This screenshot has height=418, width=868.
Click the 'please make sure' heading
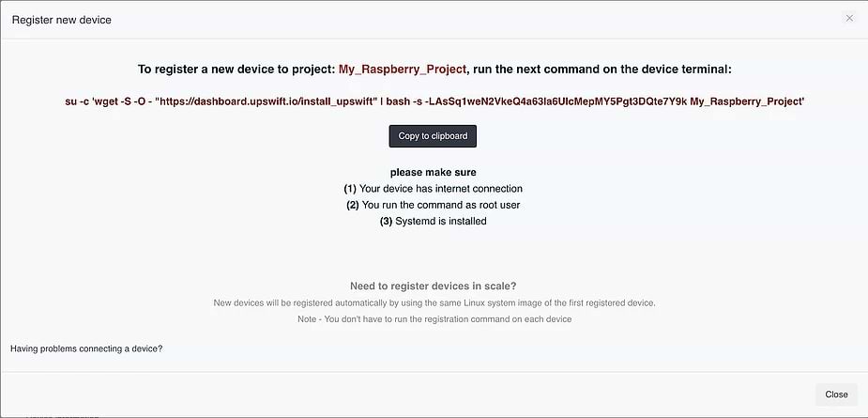coord(433,173)
